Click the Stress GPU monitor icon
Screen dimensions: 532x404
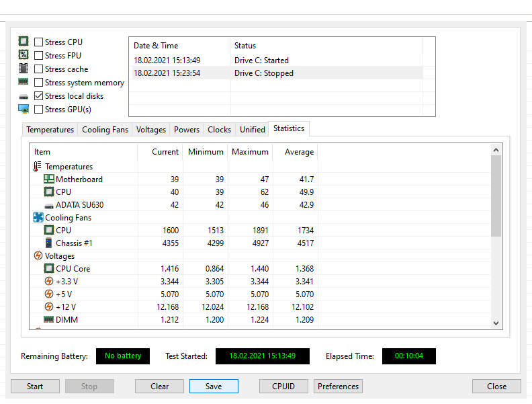(24, 109)
